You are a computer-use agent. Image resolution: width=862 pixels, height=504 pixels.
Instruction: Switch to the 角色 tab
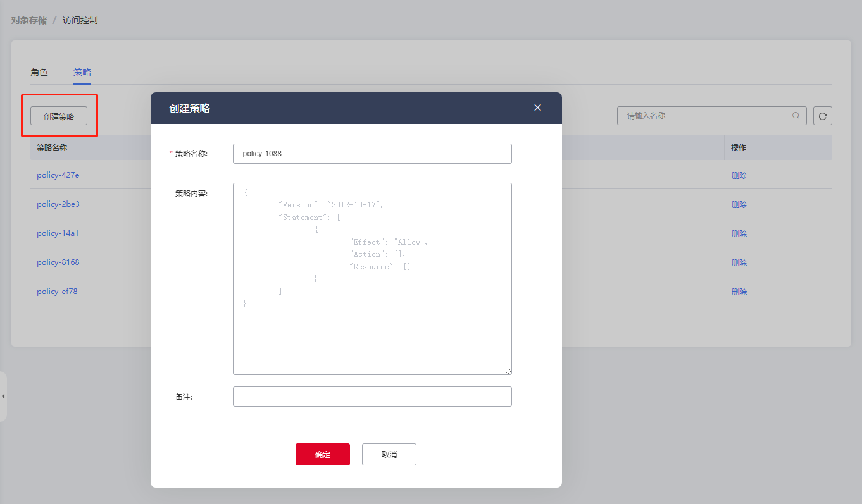(x=39, y=72)
